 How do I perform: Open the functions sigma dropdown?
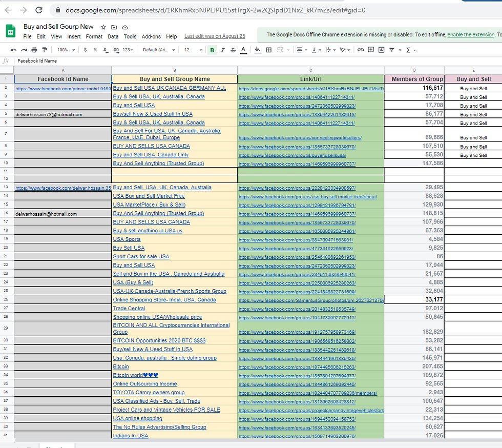(x=410, y=50)
